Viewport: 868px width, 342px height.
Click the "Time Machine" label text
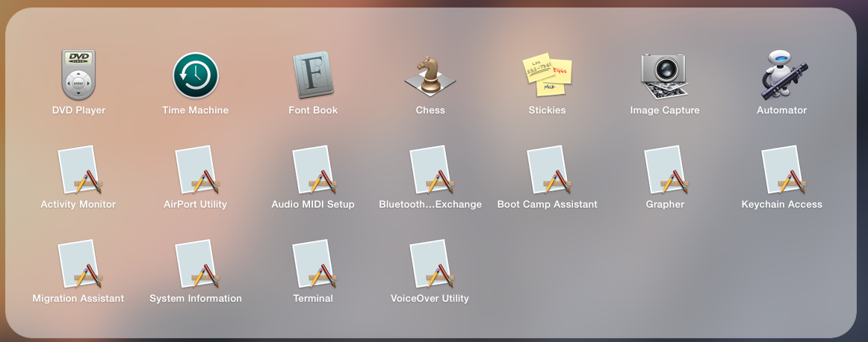tap(196, 110)
